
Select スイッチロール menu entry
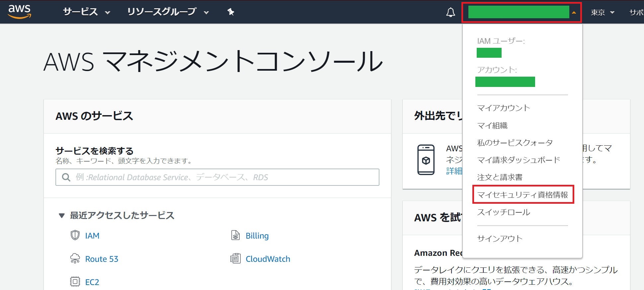pyautogui.click(x=503, y=212)
